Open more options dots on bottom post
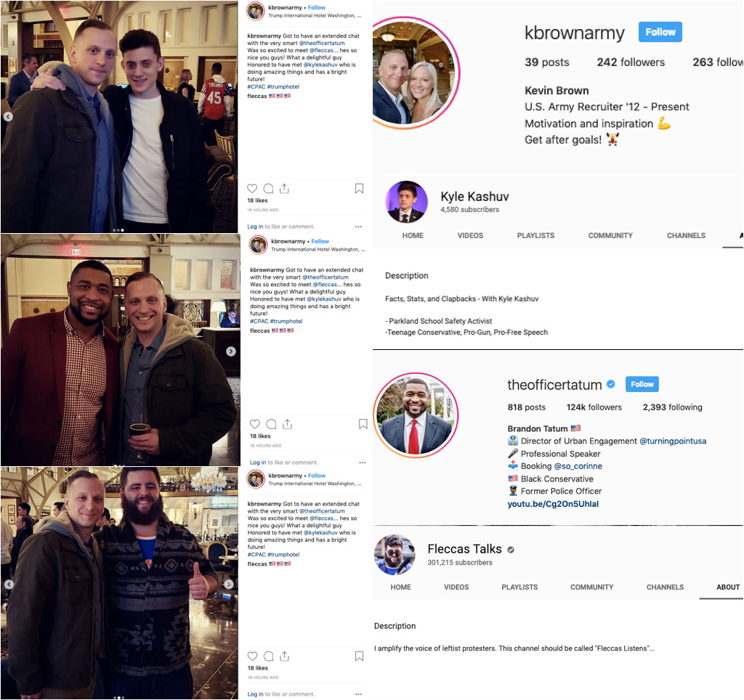The height and width of the screenshot is (700, 744). click(x=358, y=694)
